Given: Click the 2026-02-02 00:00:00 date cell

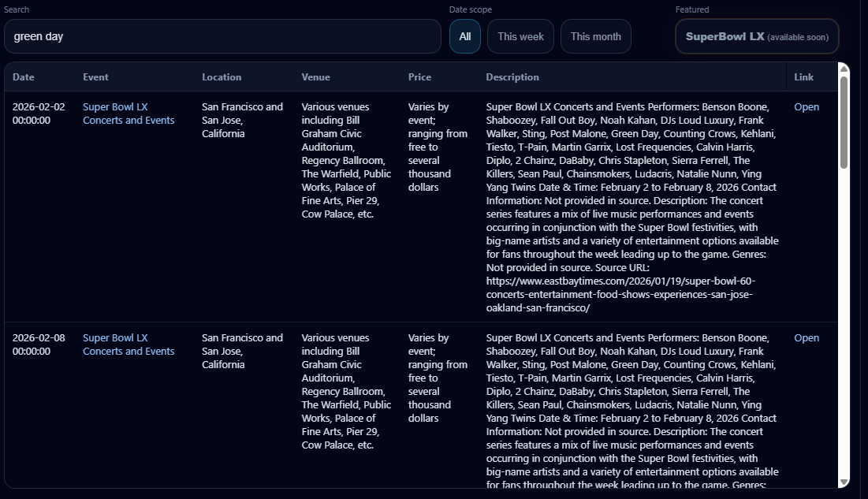Looking at the screenshot, I should click(39, 114).
